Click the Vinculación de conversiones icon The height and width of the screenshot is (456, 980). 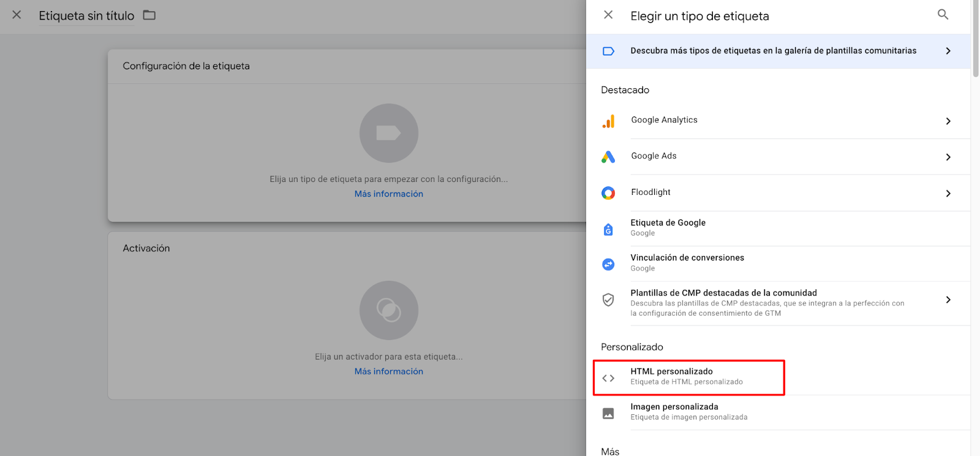[x=608, y=264]
